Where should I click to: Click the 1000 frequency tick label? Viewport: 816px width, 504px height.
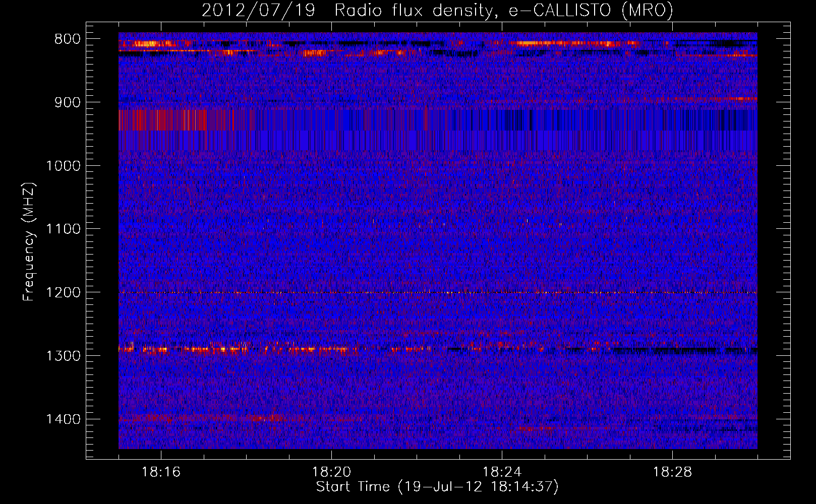(x=63, y=166)
